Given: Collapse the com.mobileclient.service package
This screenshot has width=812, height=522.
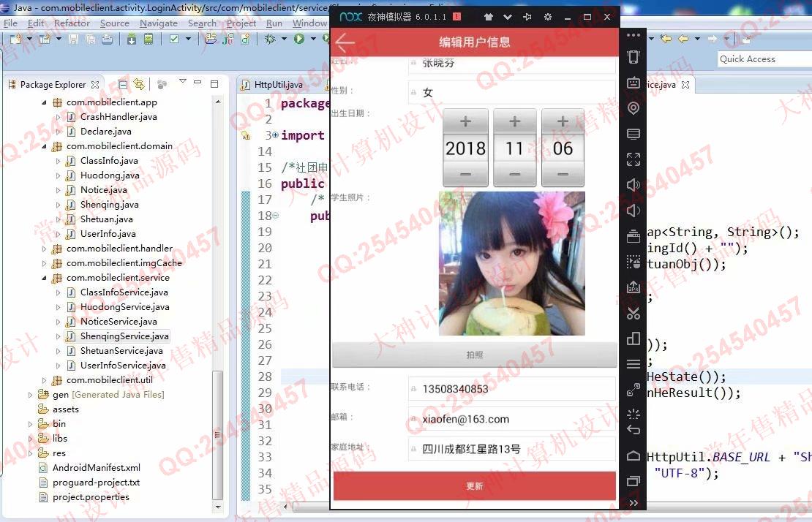Looking at the screenshot, I should [44, 278].
